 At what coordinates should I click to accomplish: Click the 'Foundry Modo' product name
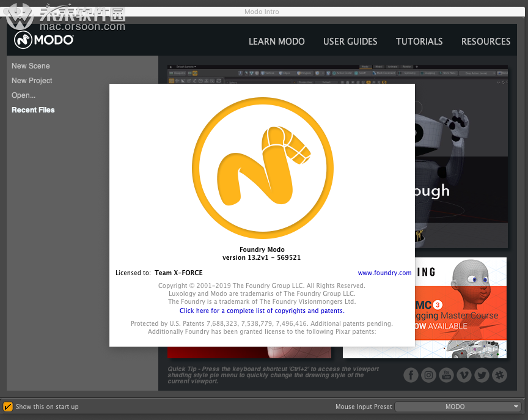pyautogui.click(x=262, y=249)
